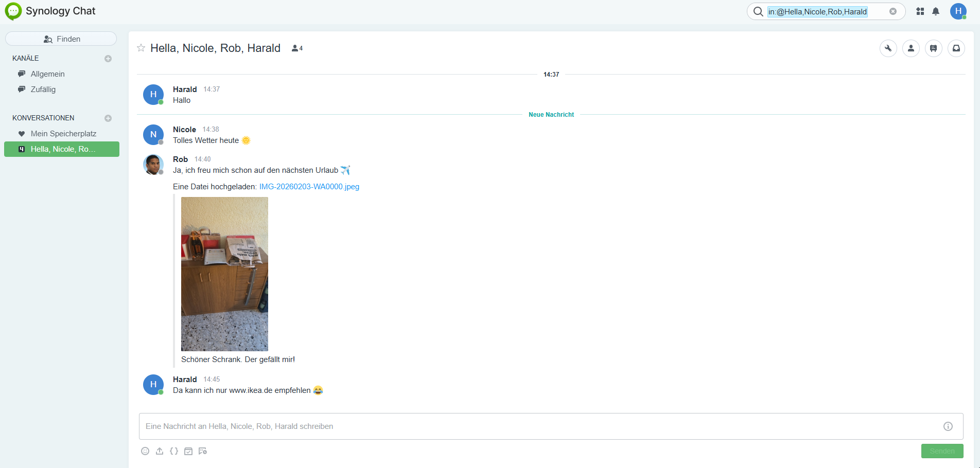Open the task/reminder icon in the composer toolbar
This screenshot has height=468, width=980.
tap(188, 451)
